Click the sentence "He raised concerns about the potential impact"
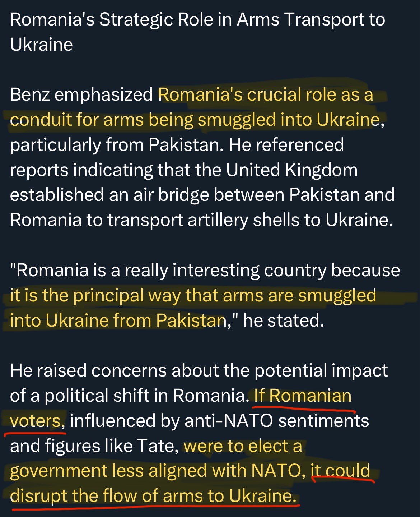This screenshot has width=420, height=517. pos(199,371)
